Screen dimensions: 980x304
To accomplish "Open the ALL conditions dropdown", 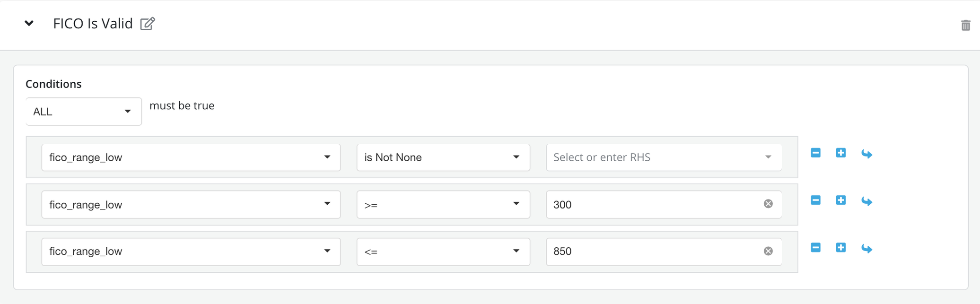I will (x=83, y=112).
